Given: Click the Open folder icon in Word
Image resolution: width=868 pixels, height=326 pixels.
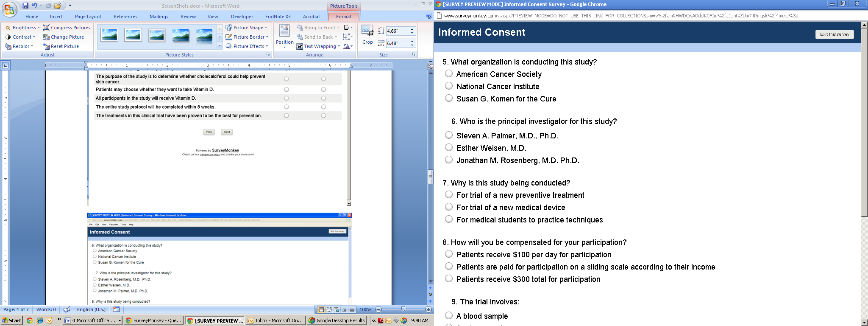Looking at the screenshot, I should [x=58, y=6].
